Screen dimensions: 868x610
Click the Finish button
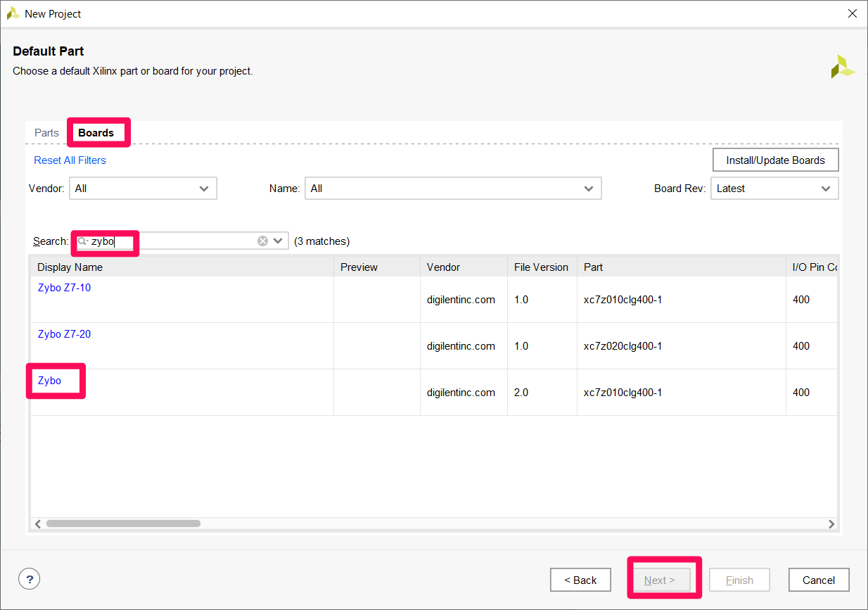pos(739,580)
